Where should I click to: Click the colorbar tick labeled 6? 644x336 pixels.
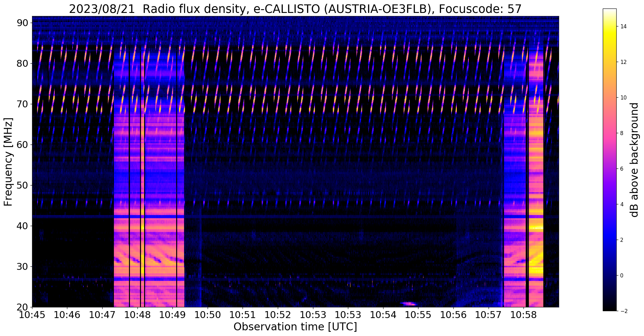[x=621, y=169]
